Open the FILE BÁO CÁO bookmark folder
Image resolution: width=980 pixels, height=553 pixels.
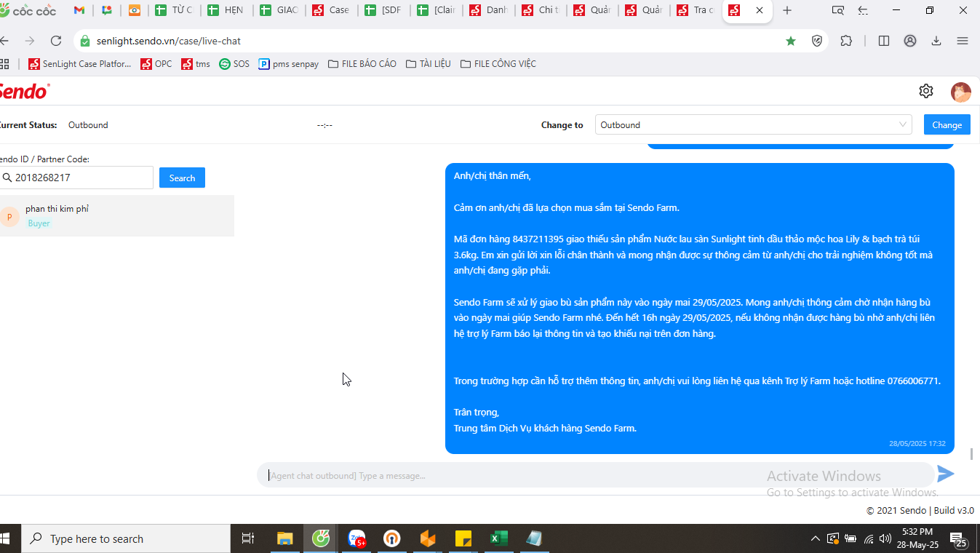pyautogui.click(x=362, y=64)
